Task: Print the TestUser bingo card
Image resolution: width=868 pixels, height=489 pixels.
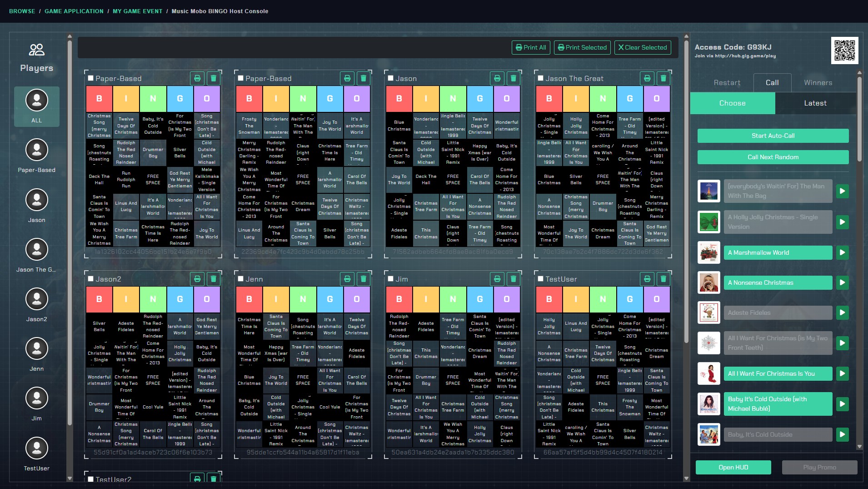Action: 647,279
